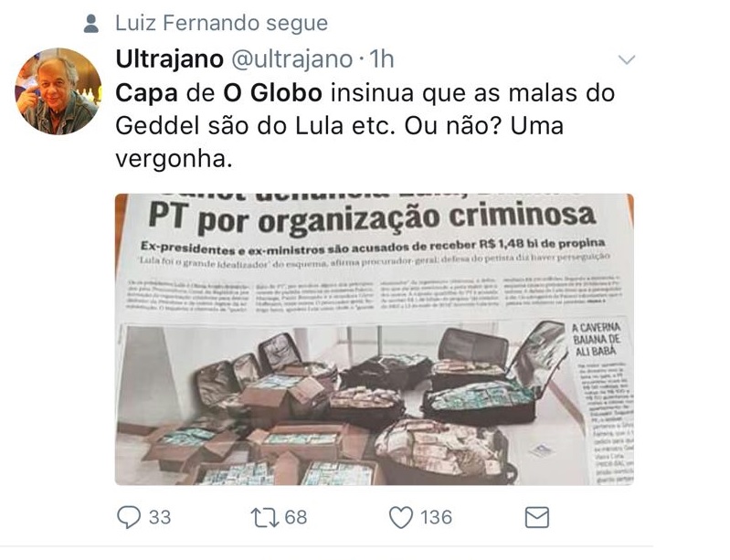
Task: Open the tweet options chevron menu
Action: pos(627,59)
